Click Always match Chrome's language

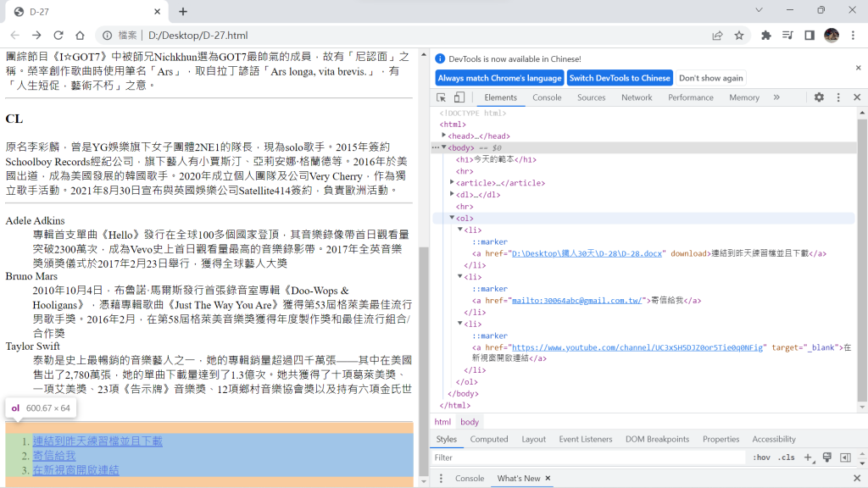[x=499, y=78]
